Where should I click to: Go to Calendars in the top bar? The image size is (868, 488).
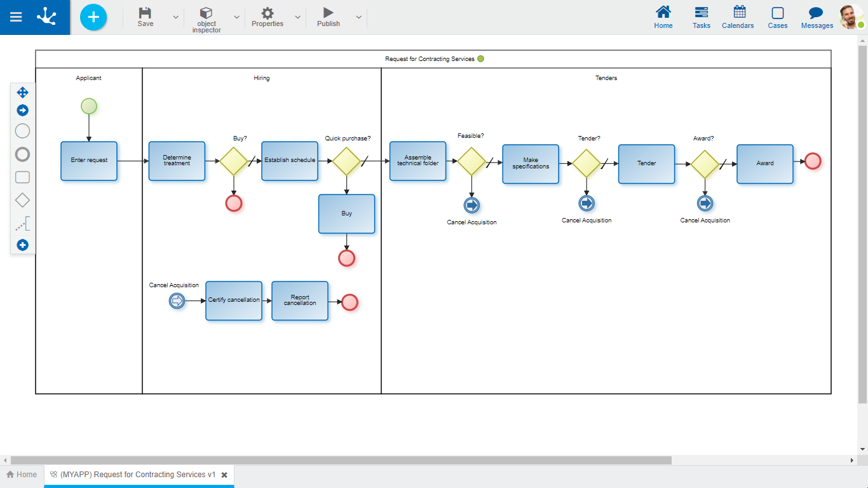pyautogui.click(x=738, y=18)
